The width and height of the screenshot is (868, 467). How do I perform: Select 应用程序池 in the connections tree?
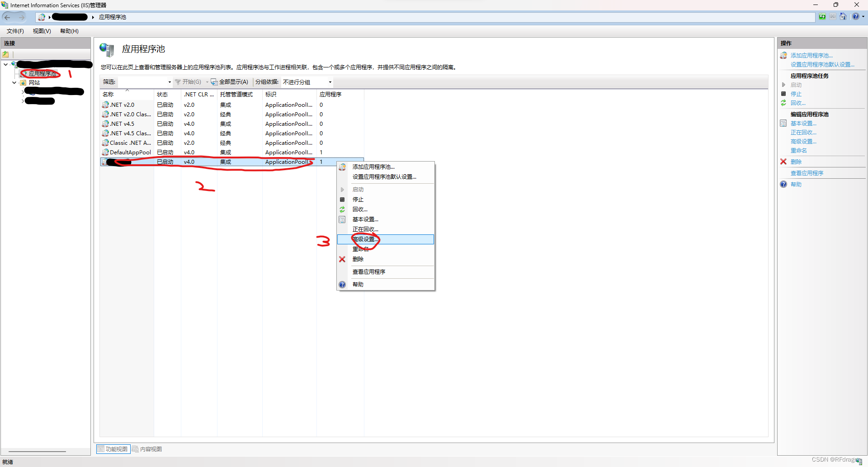[x=42, y=74]
